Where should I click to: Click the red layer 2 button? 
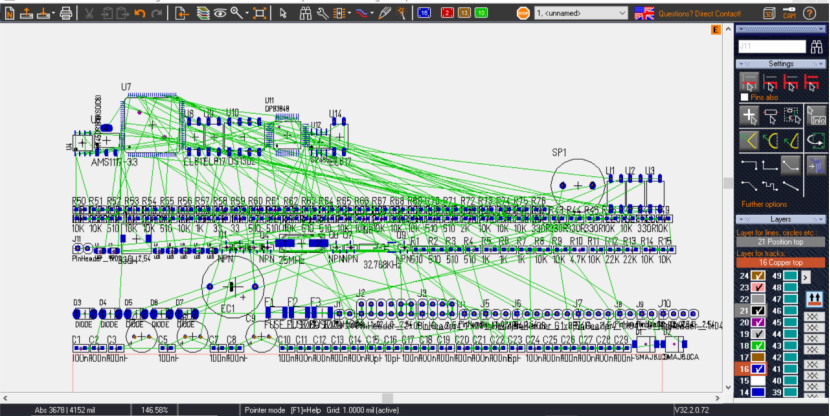[447, 13]
